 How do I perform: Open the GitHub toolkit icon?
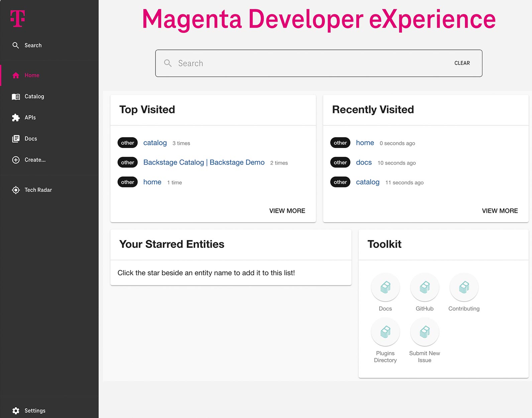425,287
